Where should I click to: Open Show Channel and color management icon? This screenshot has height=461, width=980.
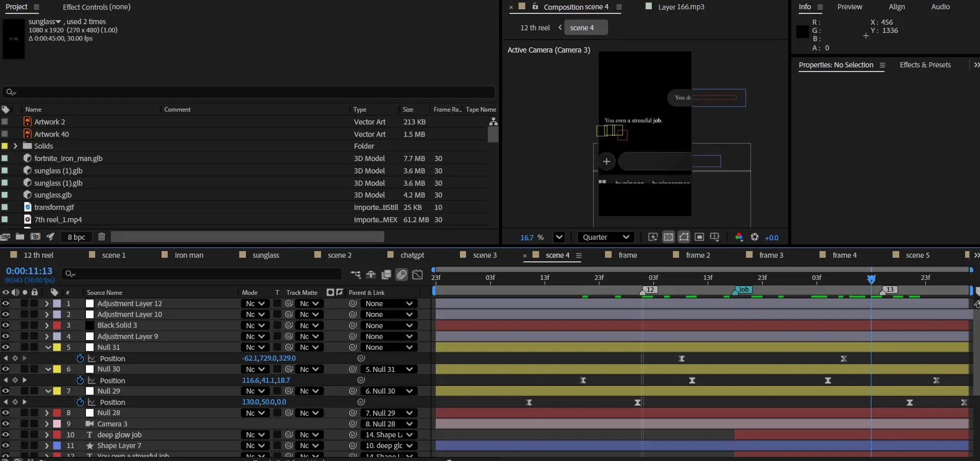point(739,237)
